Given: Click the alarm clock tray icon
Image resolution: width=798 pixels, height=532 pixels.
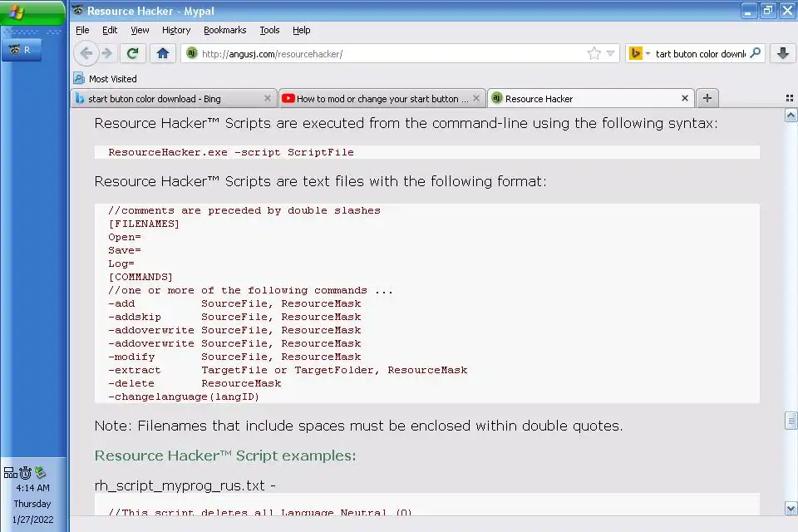Looking at the screenshot, I should pos(26,472).
